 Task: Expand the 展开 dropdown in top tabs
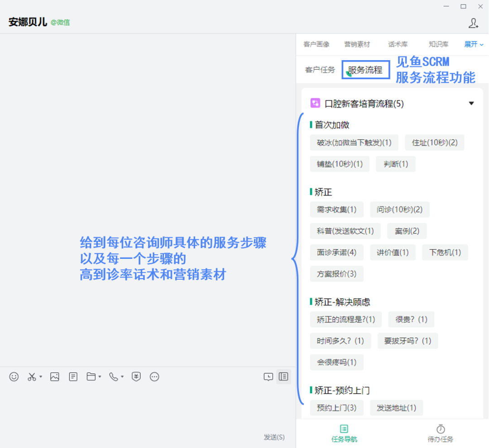(x=474, y=44)
